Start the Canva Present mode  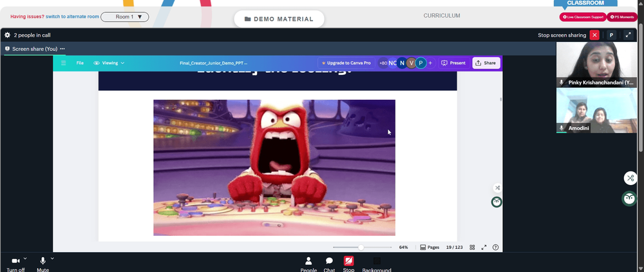[x=453, y=63]
